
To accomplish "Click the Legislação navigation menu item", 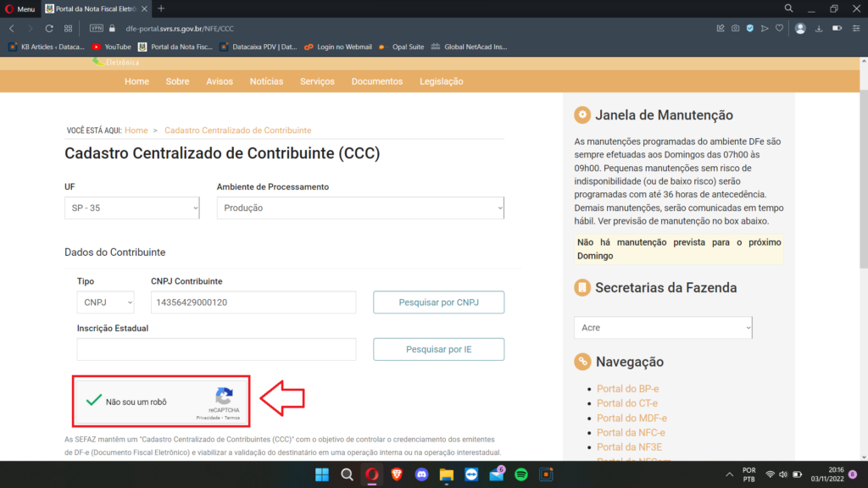I will point(441,81).
